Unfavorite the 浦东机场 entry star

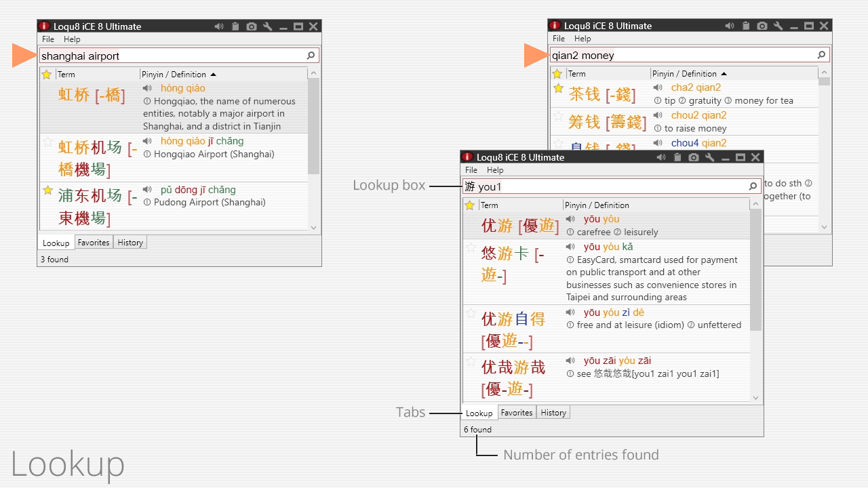[47, 190]
